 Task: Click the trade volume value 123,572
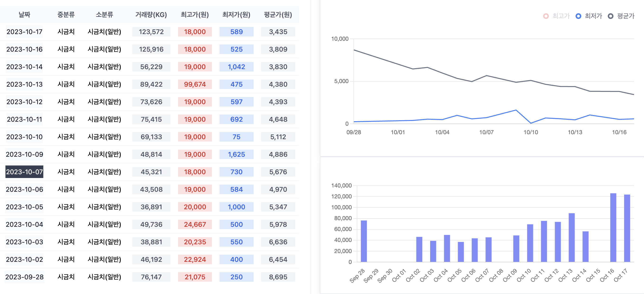(x=151, y=32)
